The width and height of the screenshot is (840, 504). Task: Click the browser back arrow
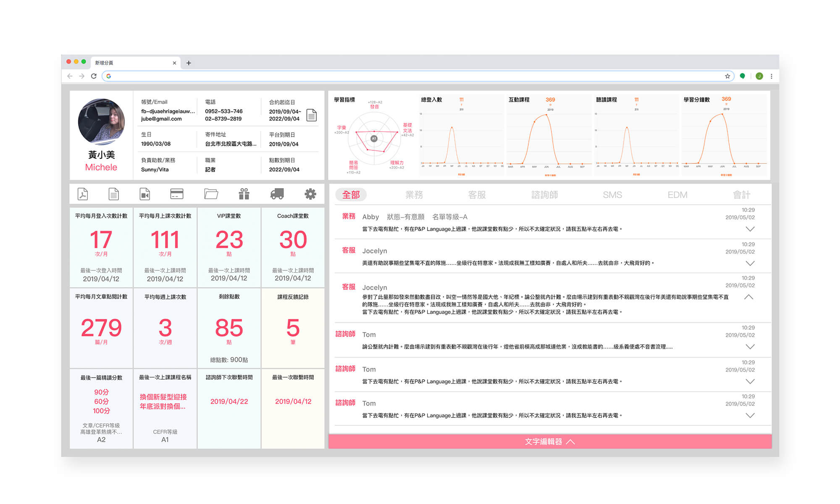pyautogui.click(x=70, y=76)
